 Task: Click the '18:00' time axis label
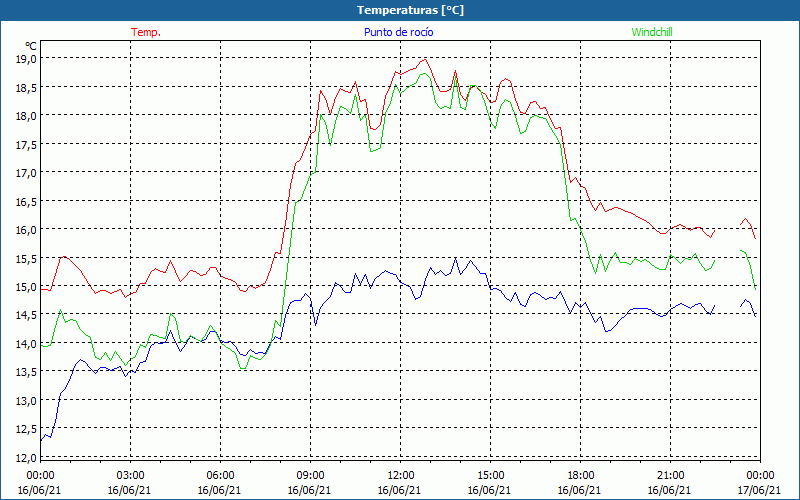pyautogui.click(x=581, y=475)
